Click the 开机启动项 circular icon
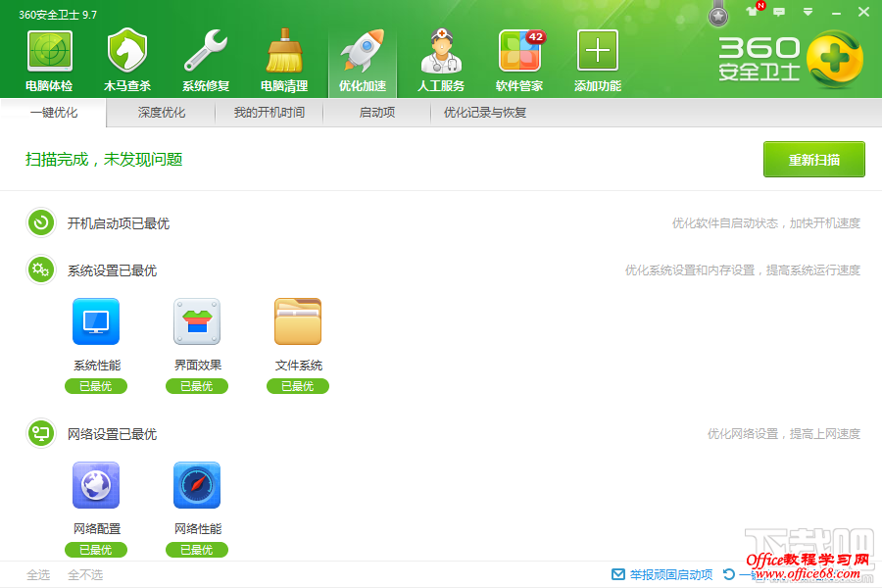882x588 pixels. click(x=41, y=222)
